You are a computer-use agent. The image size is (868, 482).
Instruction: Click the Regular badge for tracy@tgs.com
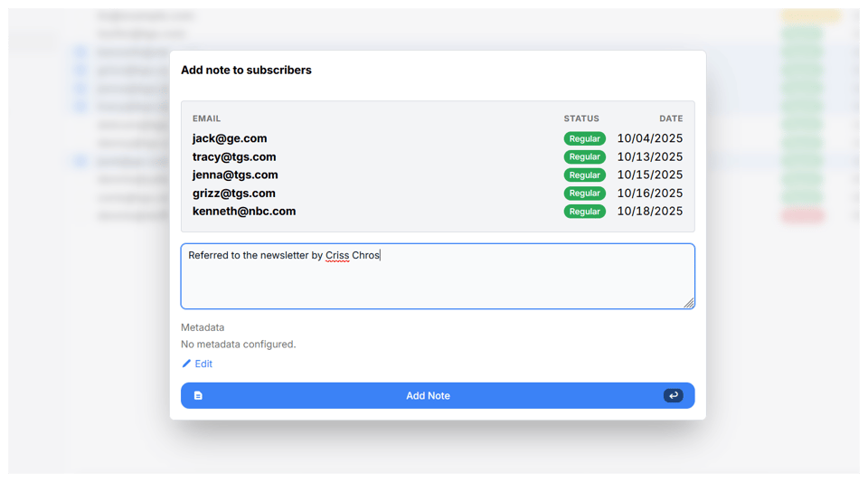point(584,157)
